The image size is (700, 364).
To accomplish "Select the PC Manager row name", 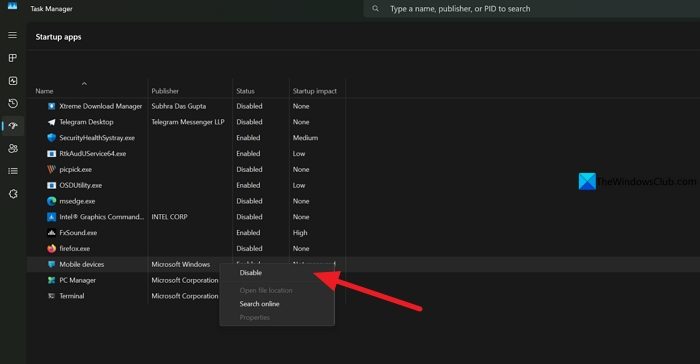I will 77,280.
